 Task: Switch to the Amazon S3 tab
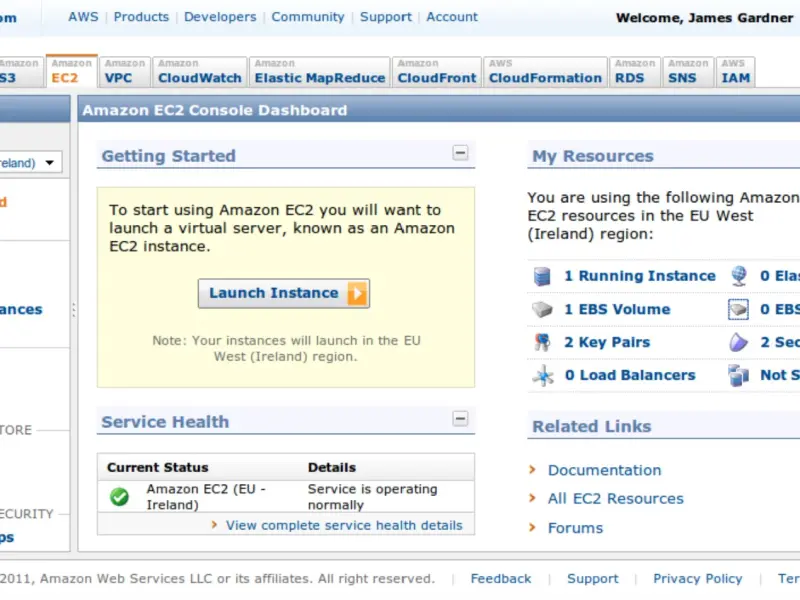click(19, 71)
